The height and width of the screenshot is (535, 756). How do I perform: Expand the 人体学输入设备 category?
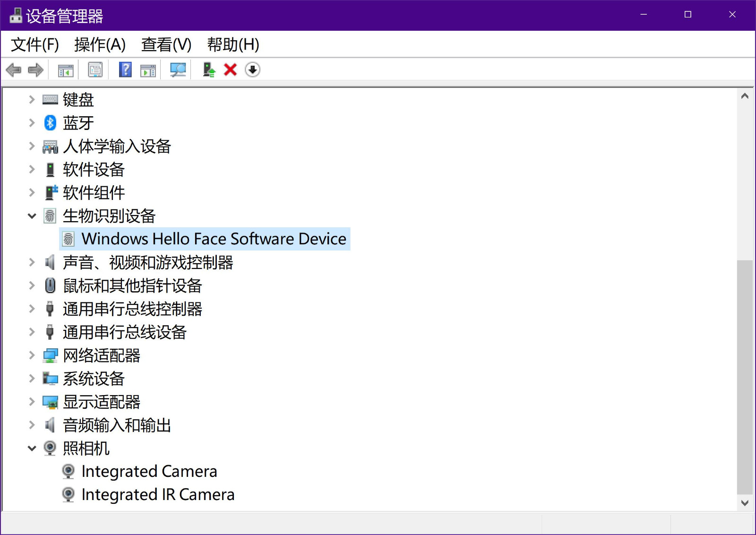click(x=32, y=146)
